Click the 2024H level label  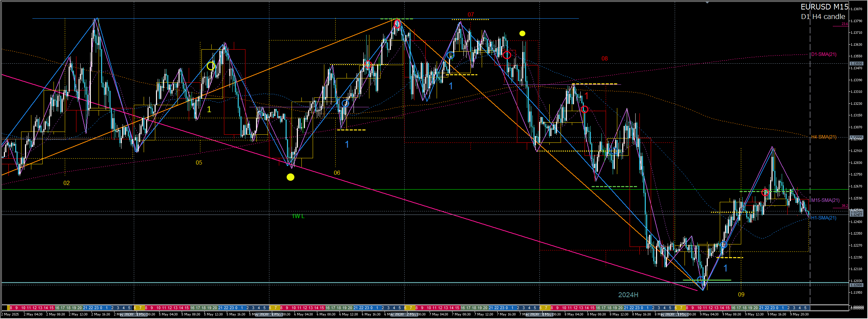click(x=628, y=295)
